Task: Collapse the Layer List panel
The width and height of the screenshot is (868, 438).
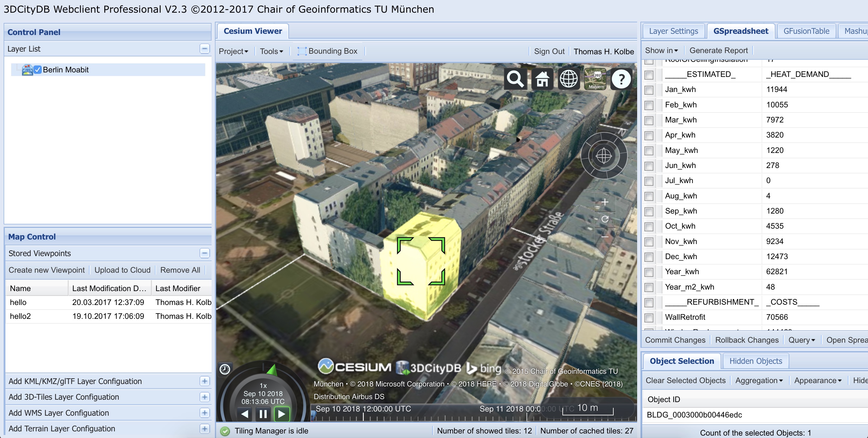Action: click(x=205, y=49)
